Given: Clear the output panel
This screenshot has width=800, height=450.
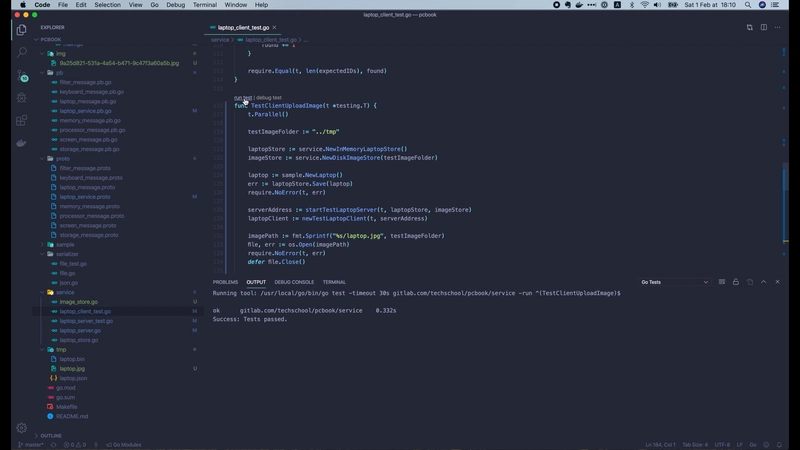Looking at the screenshot, I should point(721,282).
